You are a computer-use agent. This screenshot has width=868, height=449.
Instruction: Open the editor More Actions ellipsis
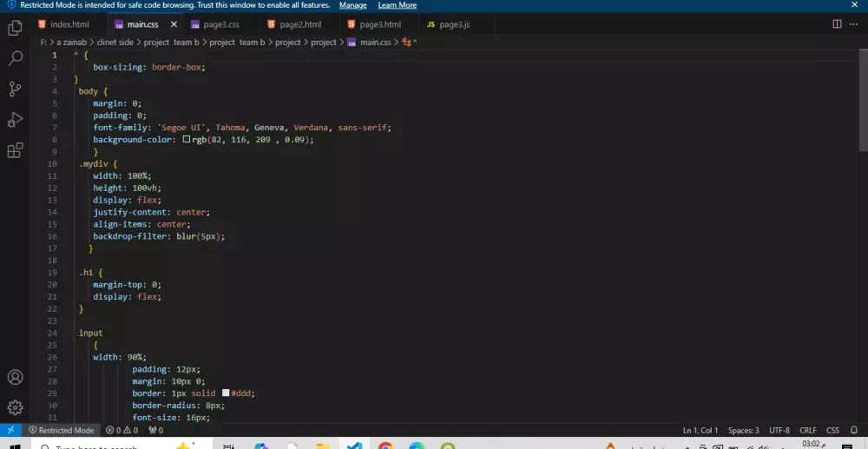pos(852,24)
